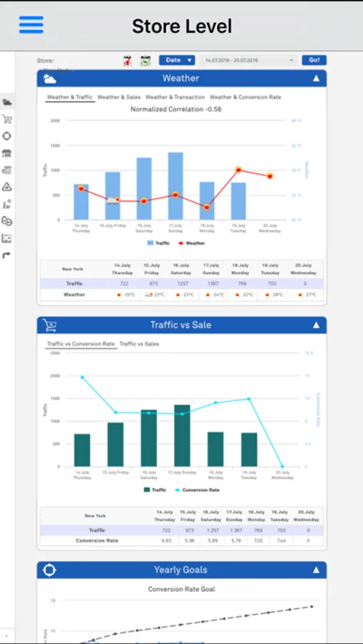Image resolution: width=363 pixels, height=644 pixels.
Task: Toggle Conversion Rate legend entry
Action: coord(197,490)
